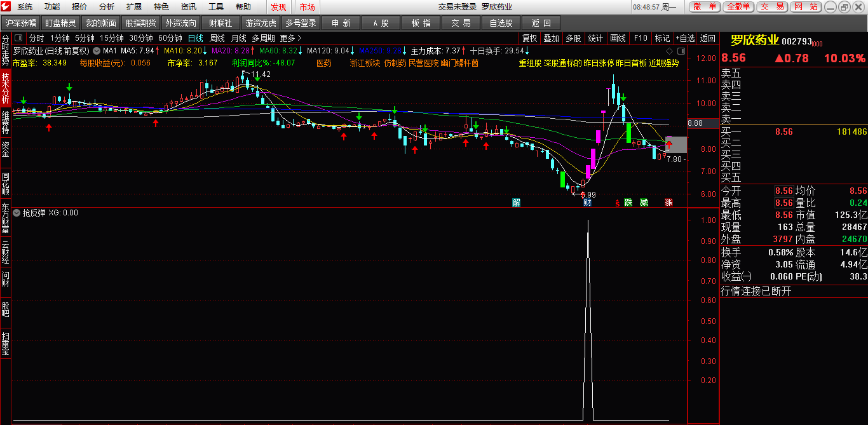
Task: Open the 技术分析 sidebar tab
Action: click(x=6, y=88)
